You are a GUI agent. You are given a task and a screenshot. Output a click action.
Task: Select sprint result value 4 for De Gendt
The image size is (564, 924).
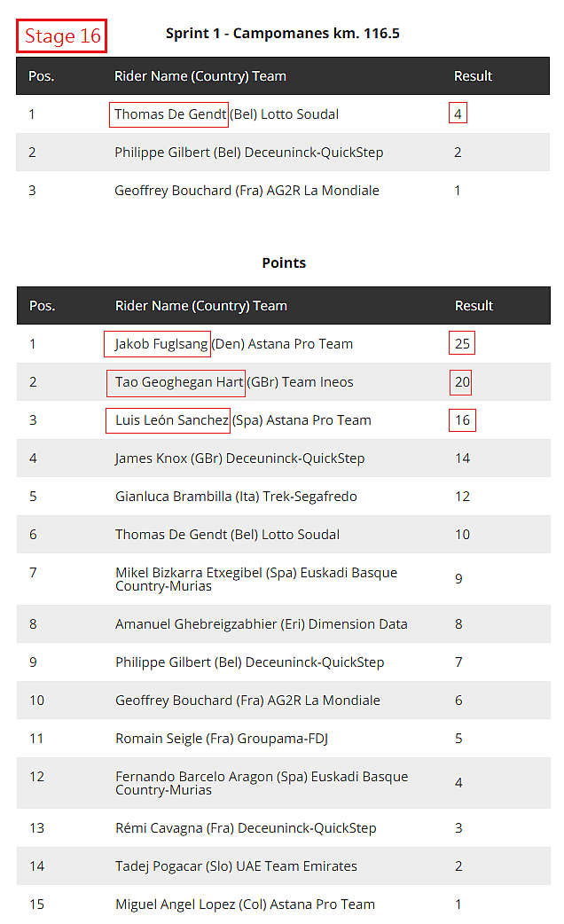458,114
